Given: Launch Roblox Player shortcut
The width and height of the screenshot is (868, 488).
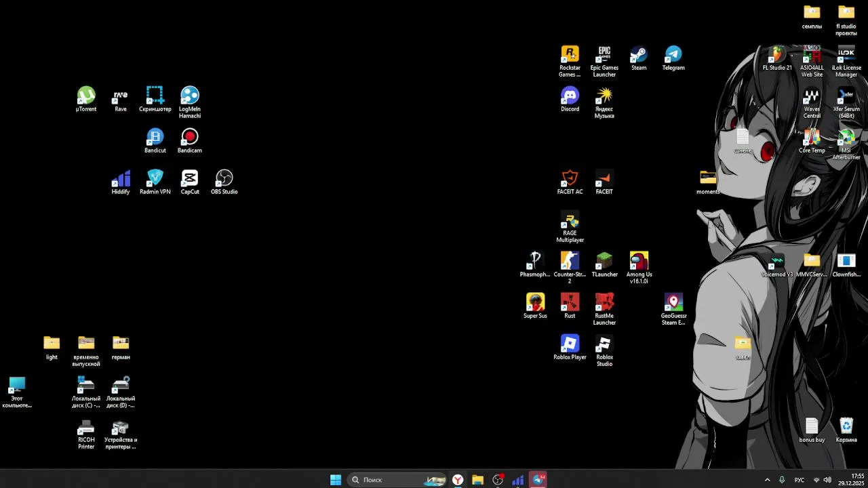Looking at the screenshot, I should tap(570, 347).
